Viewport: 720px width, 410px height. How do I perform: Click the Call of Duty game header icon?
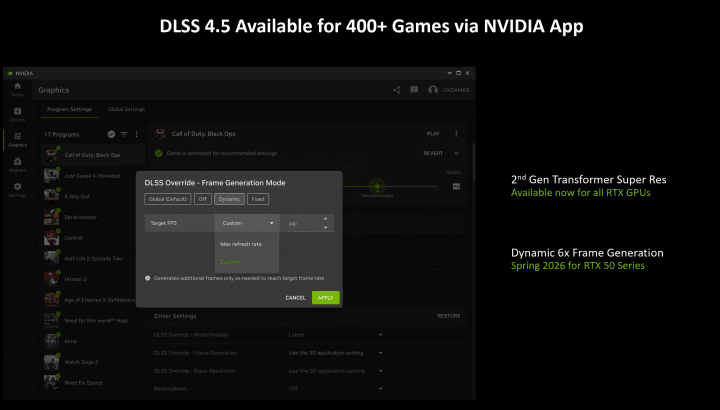[x=160, y=134]
